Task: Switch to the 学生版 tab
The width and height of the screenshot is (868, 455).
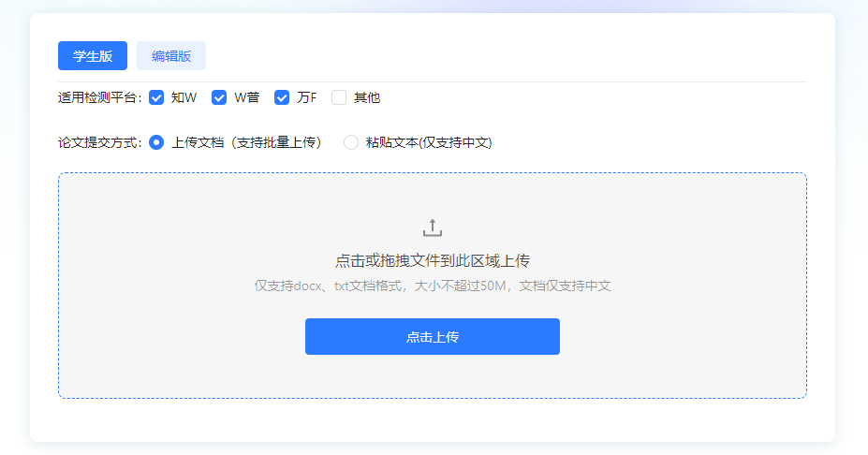Action: 93,56
